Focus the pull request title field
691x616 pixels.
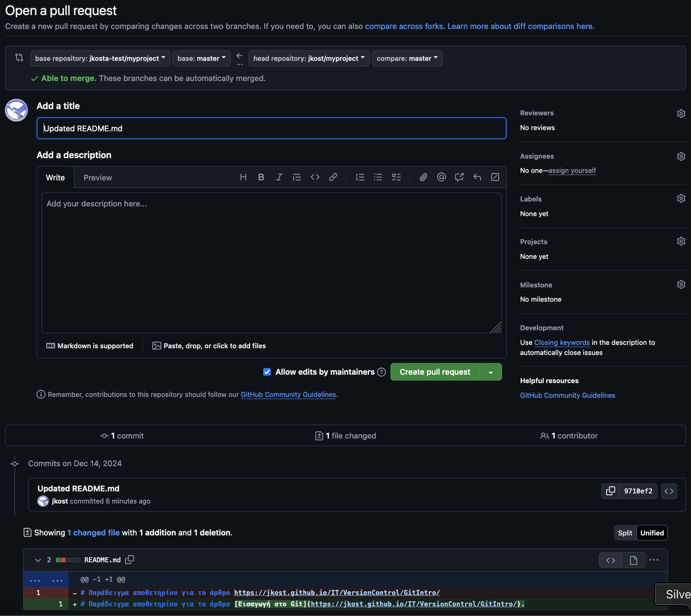coord(272,128)
